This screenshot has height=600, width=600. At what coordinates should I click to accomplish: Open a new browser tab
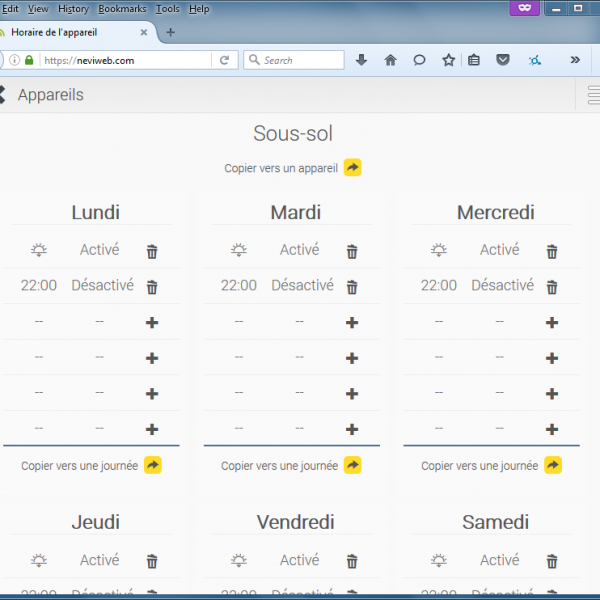click(170, 32)
